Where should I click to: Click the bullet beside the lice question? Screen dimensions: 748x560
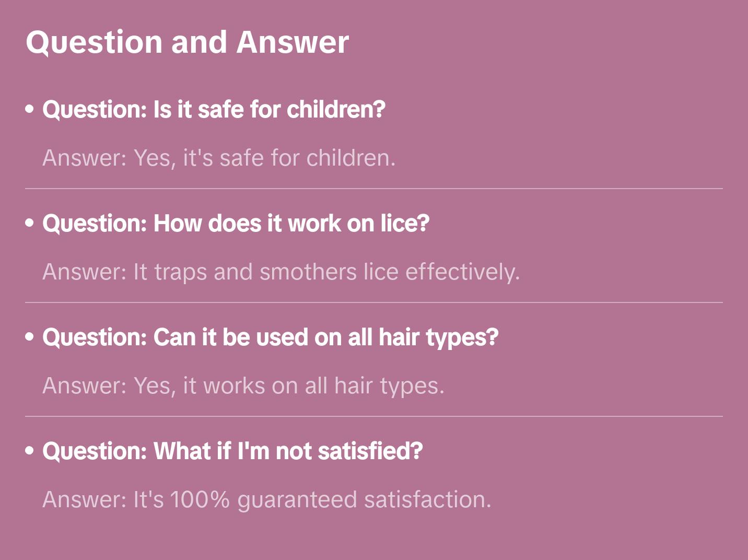pos(30,223)
